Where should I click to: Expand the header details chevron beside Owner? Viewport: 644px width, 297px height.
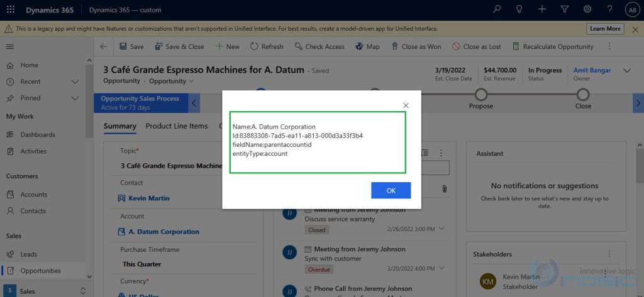626,71
